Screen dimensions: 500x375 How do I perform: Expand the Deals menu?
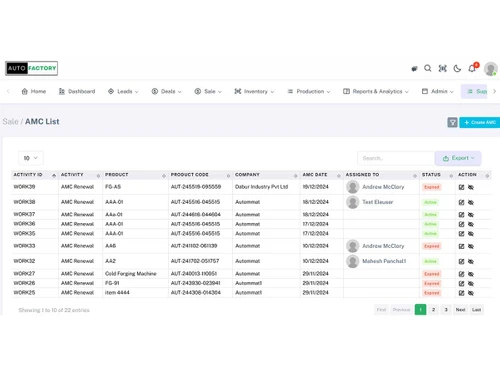point(166,91)
